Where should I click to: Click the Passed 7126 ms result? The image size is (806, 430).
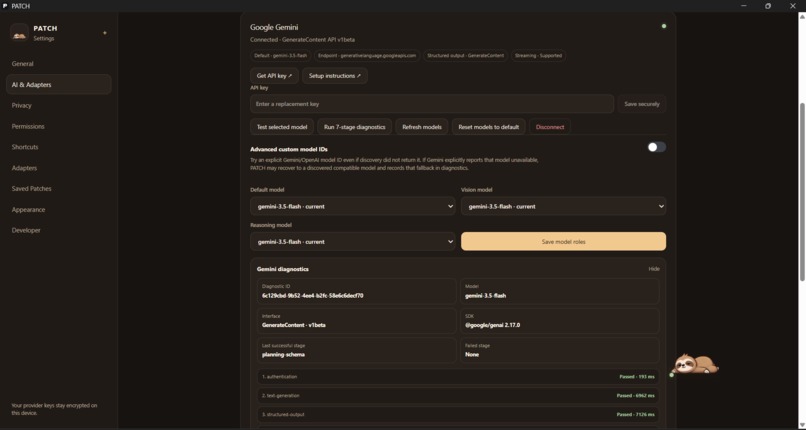point(636,415)
